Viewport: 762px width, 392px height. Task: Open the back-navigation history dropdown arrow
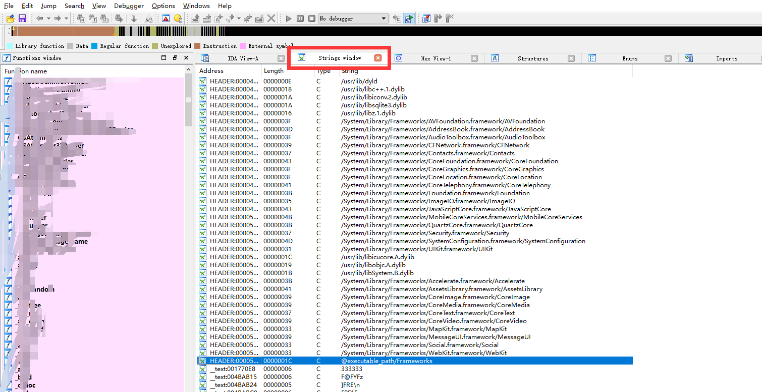tap(48, 18)
